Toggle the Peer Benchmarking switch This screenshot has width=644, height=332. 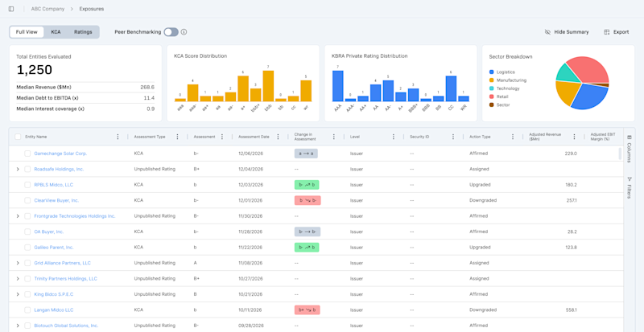(171, 32)
